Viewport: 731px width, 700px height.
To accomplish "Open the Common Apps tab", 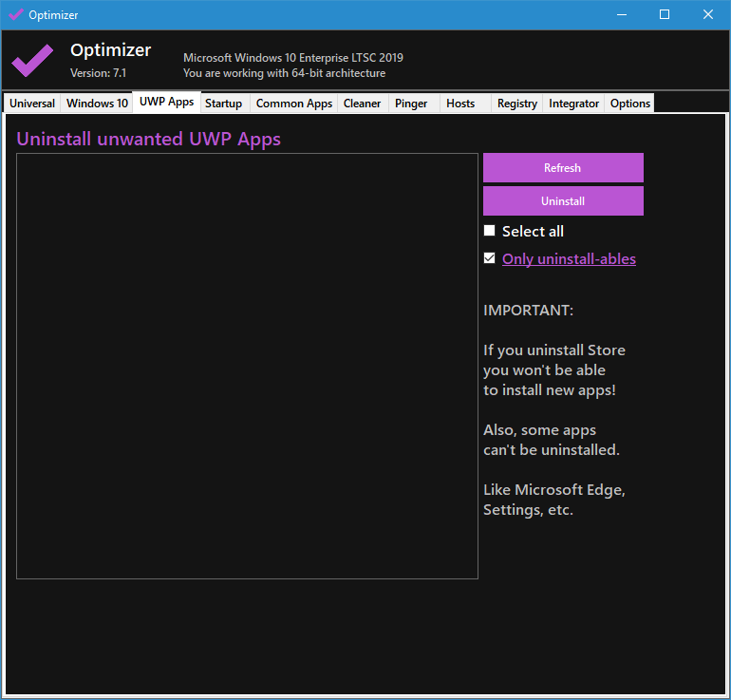I will pyautogui.click(x=293, y=104).
